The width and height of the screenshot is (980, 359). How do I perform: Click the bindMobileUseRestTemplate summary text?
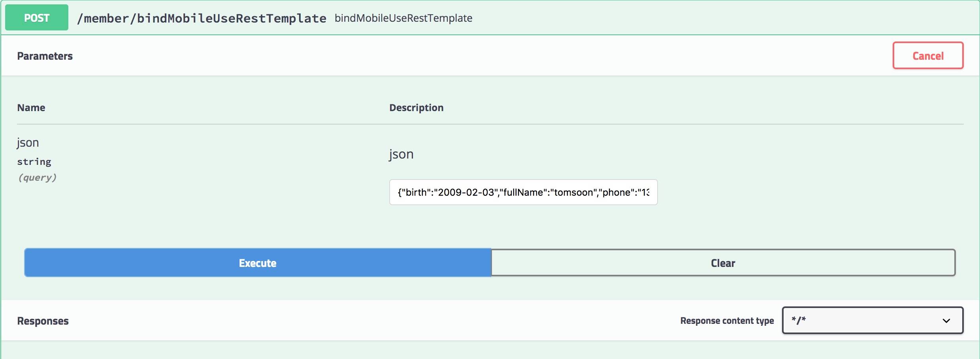[403, 18]
